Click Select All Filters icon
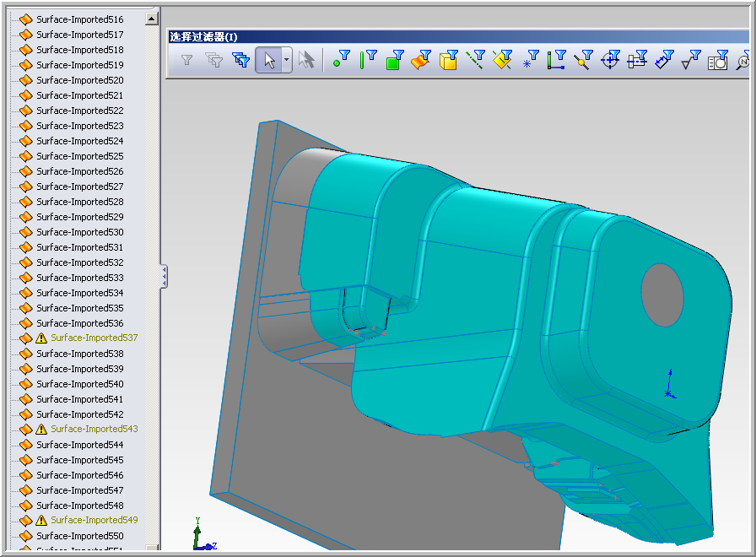Image resolution: width=756 pixels, height=557 pixels. click(x=240, y=60)
